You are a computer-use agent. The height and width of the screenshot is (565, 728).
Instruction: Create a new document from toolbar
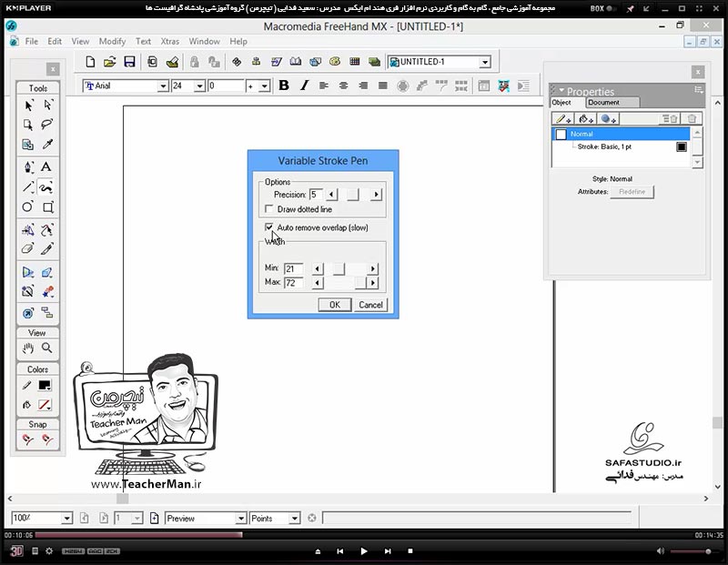click(90, 62)
